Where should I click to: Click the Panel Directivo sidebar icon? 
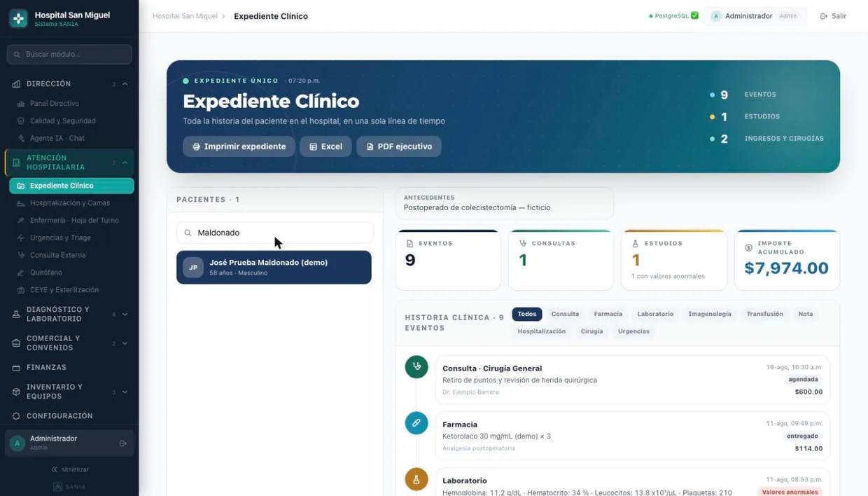pyautogui.click(x=21, y=104)
